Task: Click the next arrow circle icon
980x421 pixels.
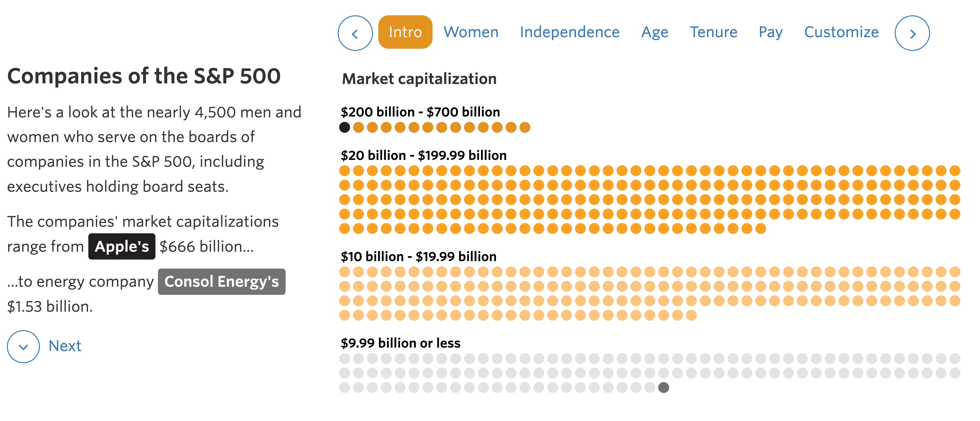Action: [912, 33]
